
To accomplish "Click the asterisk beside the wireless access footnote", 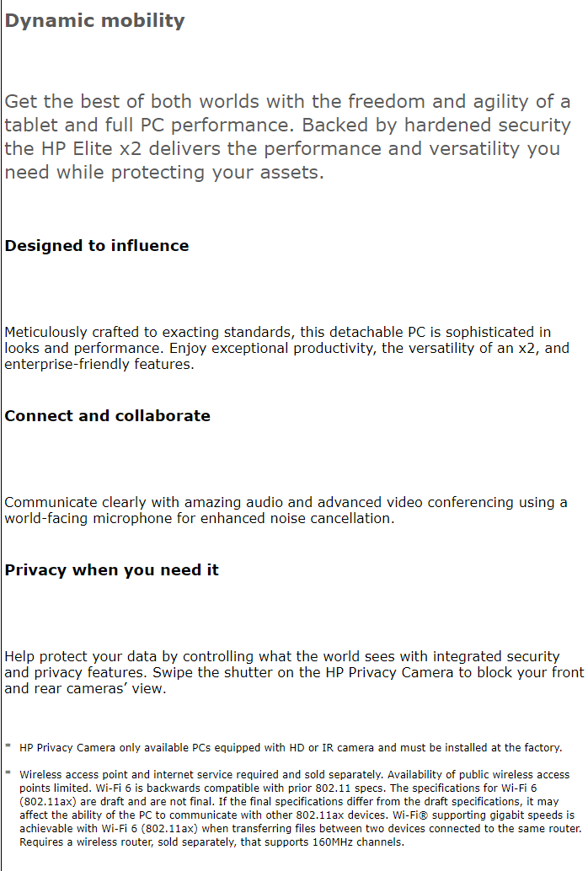I will click(x=8, y=774).
